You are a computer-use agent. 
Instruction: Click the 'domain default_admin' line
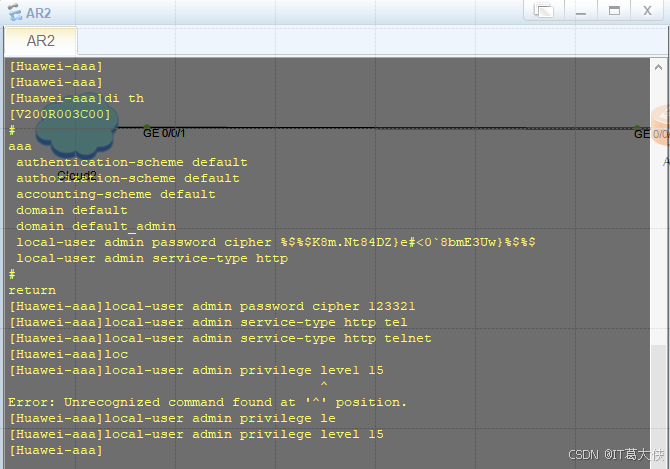(x=96, y=226)
